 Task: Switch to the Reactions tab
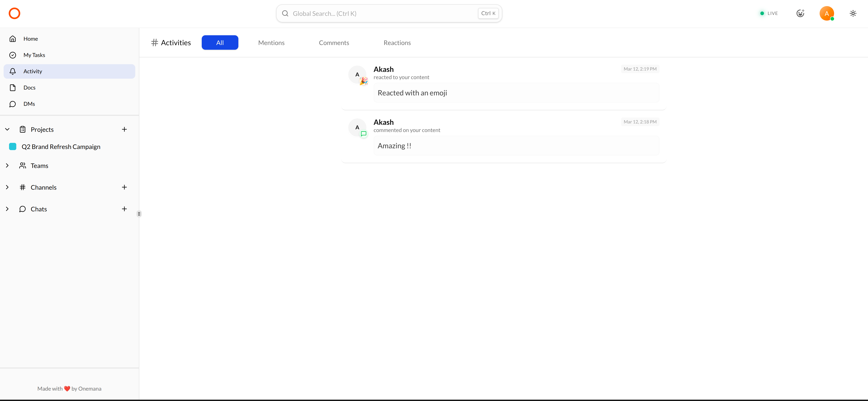point(397,43)
